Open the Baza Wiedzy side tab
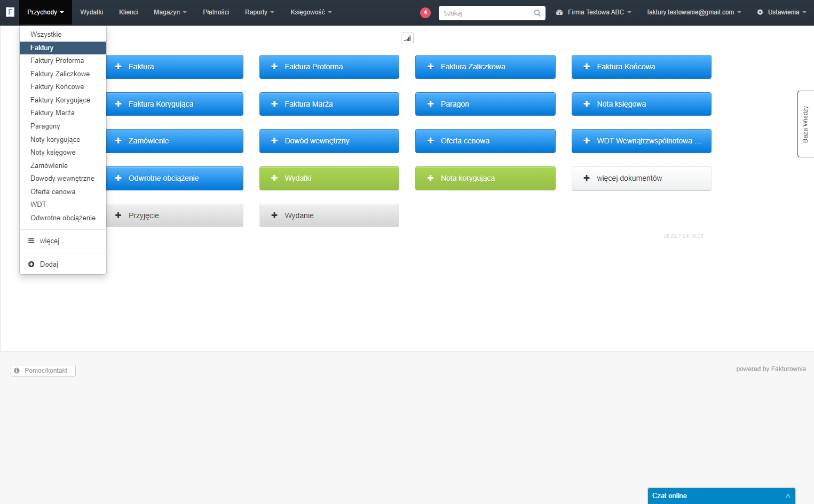The image size is (814, 504). [x=805, y=124]
